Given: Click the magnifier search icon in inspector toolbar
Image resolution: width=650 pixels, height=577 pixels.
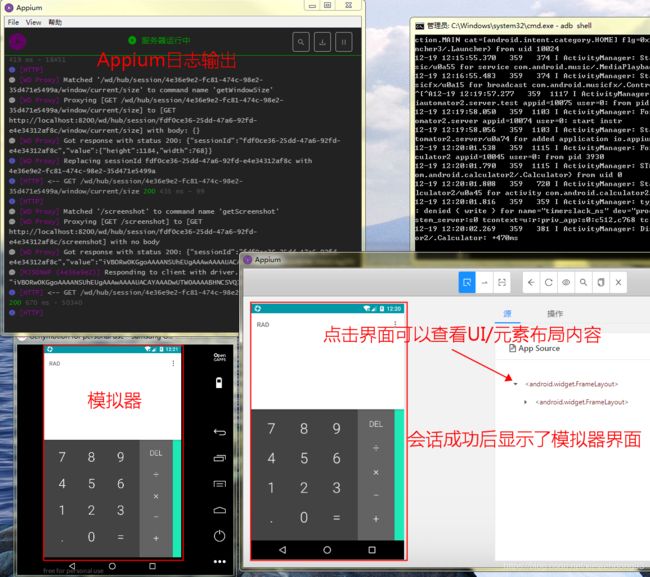Looking at the screenshot, I should point(583,282).
